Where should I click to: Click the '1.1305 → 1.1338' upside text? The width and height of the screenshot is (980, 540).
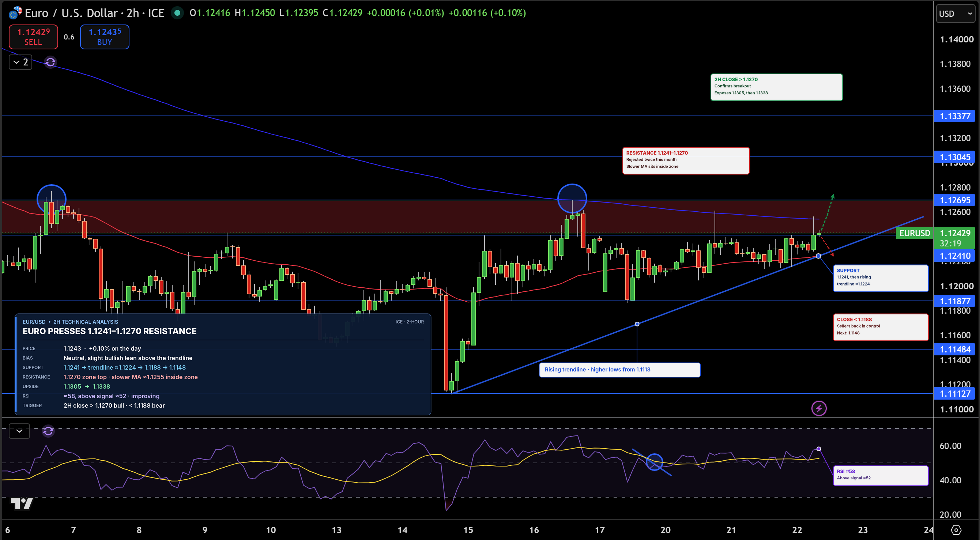87,386
